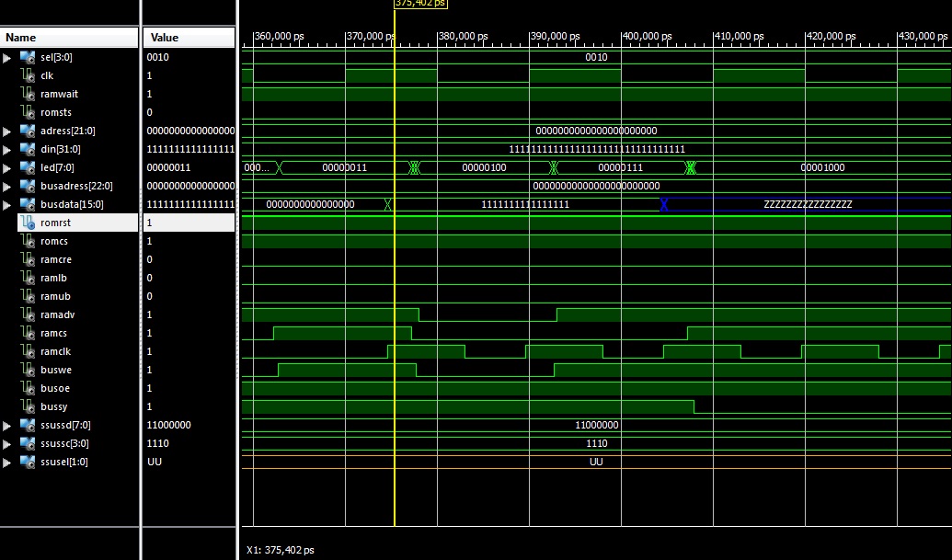Click the 400,000 ps mark on the time ruler
Viewport: 952px width, 560px height.
coord(647,37)
